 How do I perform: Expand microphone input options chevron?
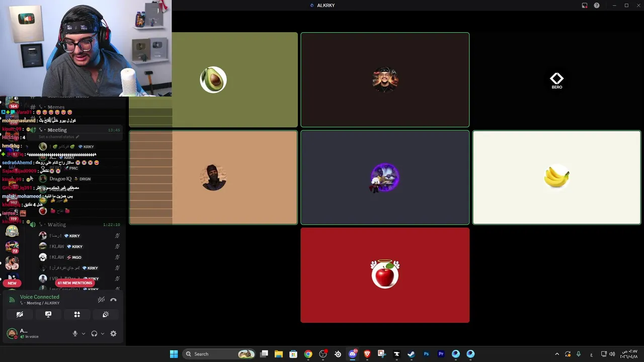click(84, 333)
